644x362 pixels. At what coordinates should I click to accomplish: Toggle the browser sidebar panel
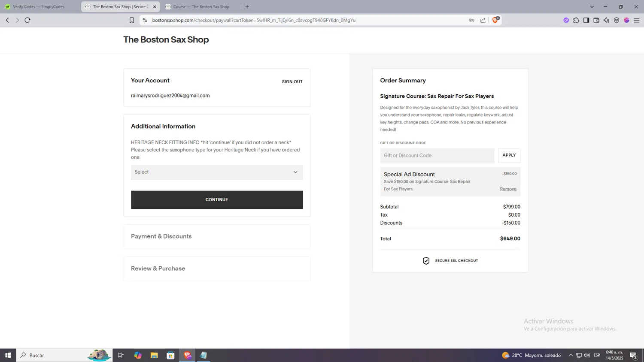click(x=586, y=20)
